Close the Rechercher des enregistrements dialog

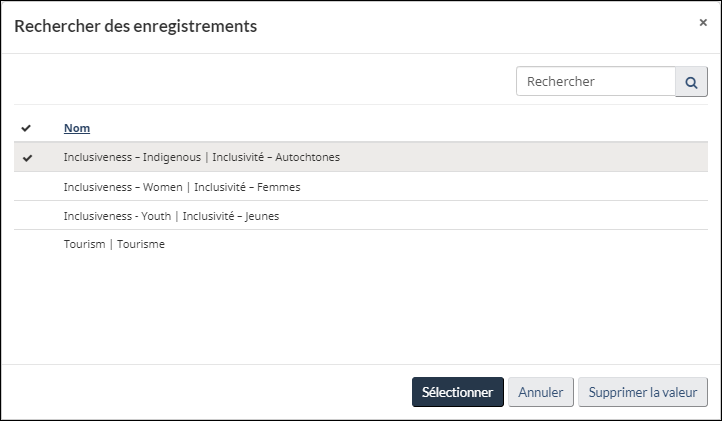(x=703, y=23)
